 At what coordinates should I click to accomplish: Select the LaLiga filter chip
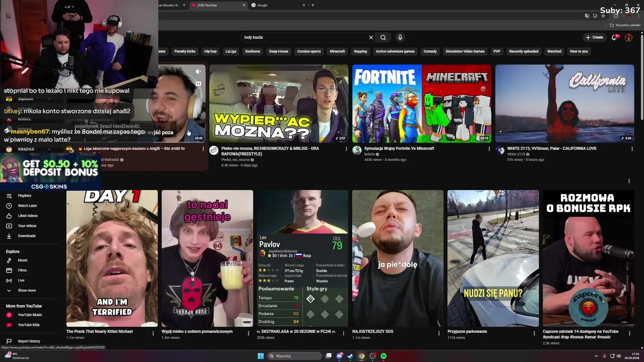[231, 51]
